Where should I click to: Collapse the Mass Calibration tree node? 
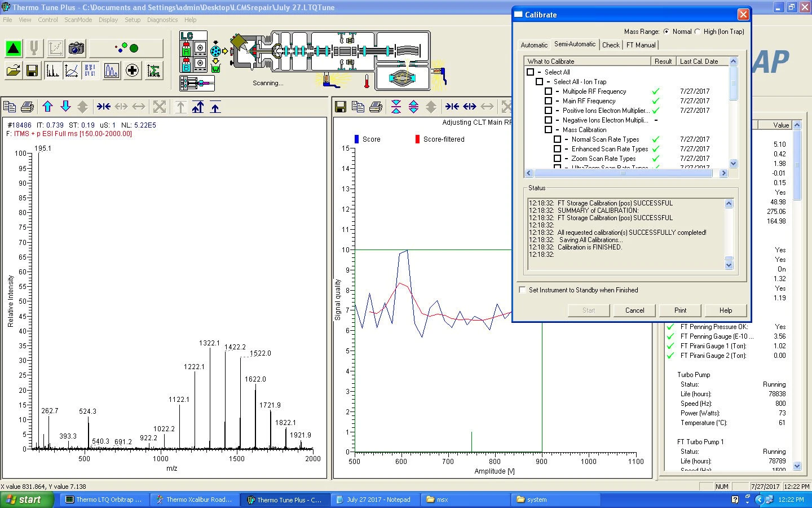pos(557,130)
